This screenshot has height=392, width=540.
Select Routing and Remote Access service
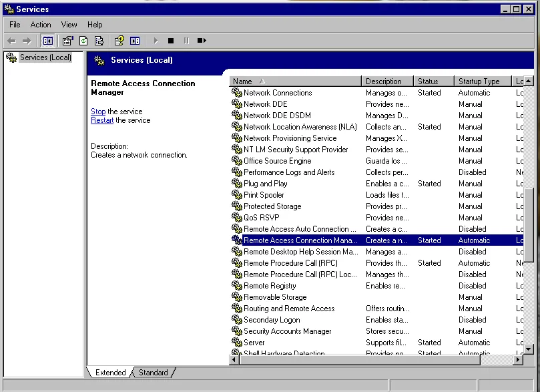click(x=289, y=309)
